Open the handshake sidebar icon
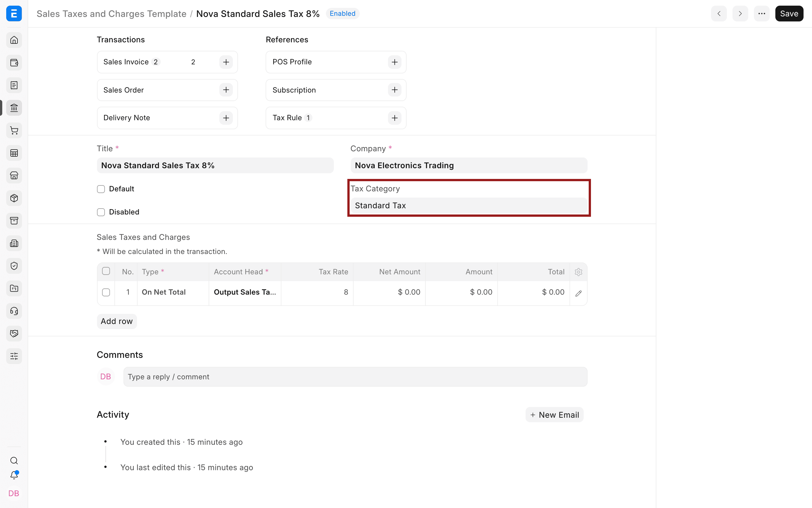The height and width of the screenshot is (508, 812). point(14,334)
